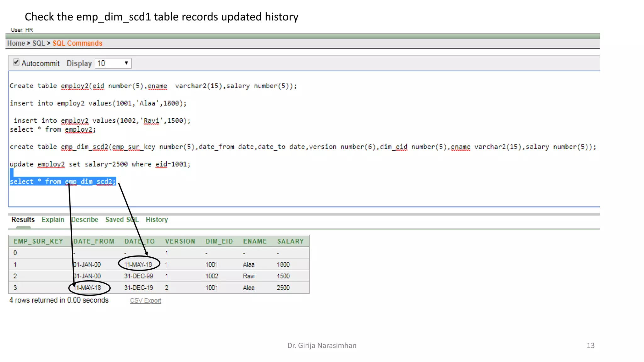Click the SALARY column header

(291, 241)
